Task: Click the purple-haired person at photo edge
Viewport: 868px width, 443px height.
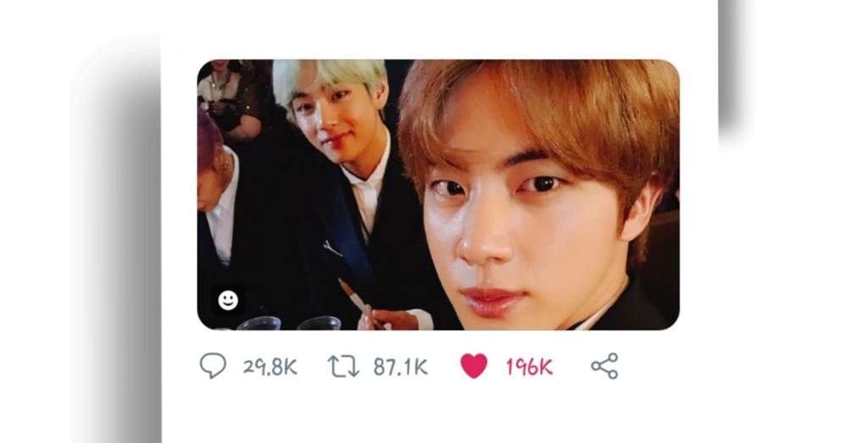Action: tap(214, 188)
